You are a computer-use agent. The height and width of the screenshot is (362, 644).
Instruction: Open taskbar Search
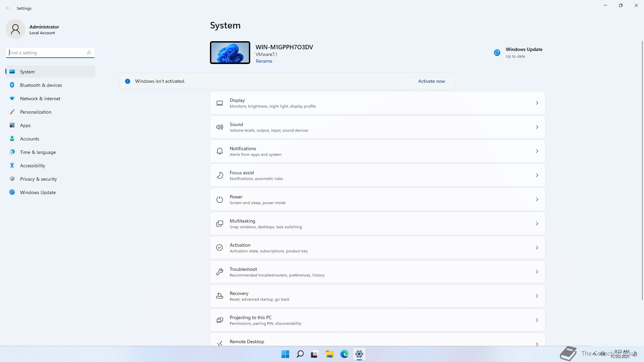click(300, 354)
